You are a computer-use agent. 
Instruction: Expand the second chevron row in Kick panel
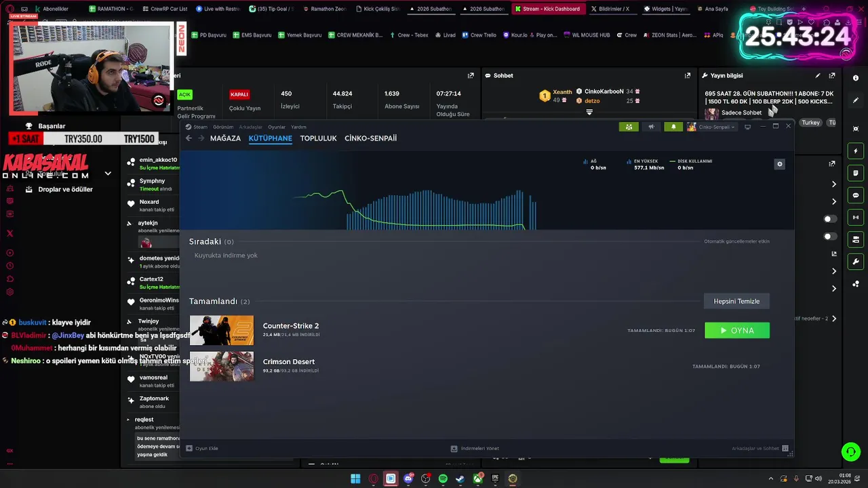click(834, 201)
